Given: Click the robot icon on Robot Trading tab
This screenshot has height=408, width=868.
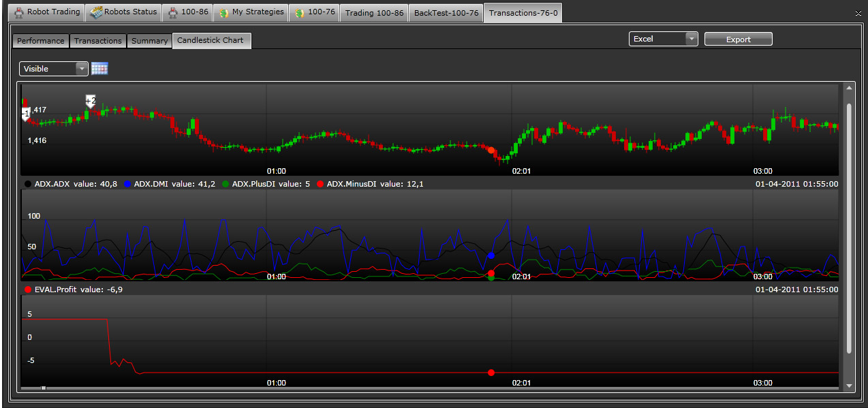Looking at the screenshot, I should tap(18, 12).
